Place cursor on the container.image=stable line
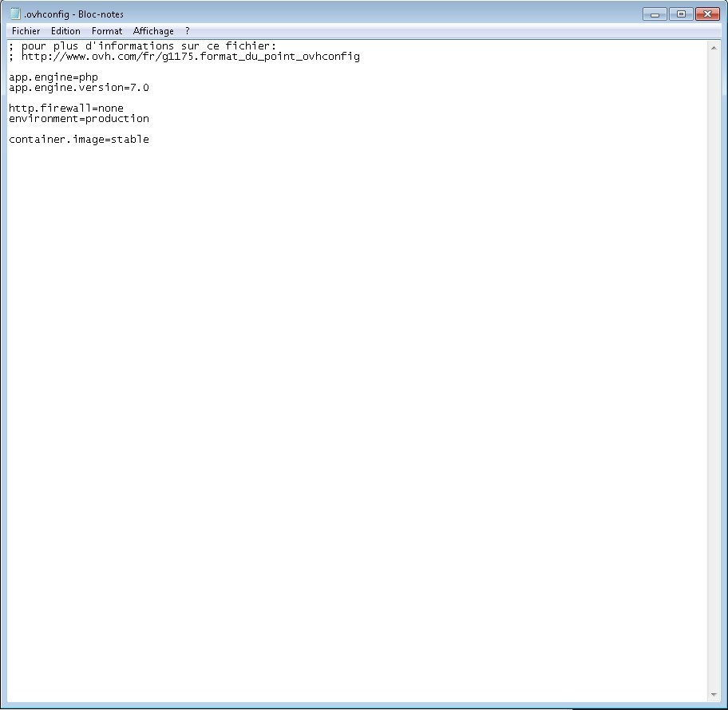728x710 pixels. (78, 140)
